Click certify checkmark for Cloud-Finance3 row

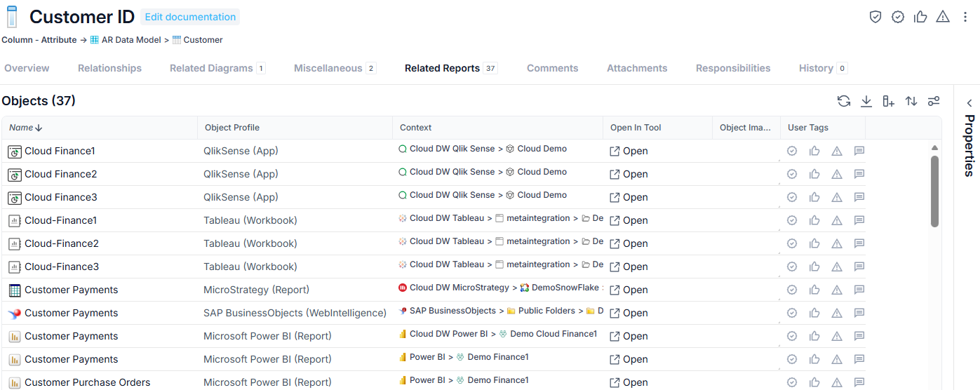(792, 267)
